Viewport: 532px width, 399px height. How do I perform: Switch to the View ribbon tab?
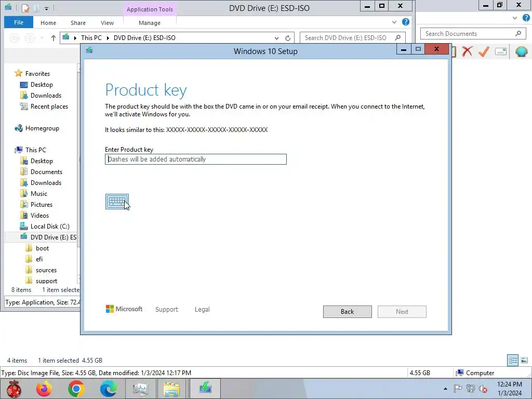[x=107, y=23]
